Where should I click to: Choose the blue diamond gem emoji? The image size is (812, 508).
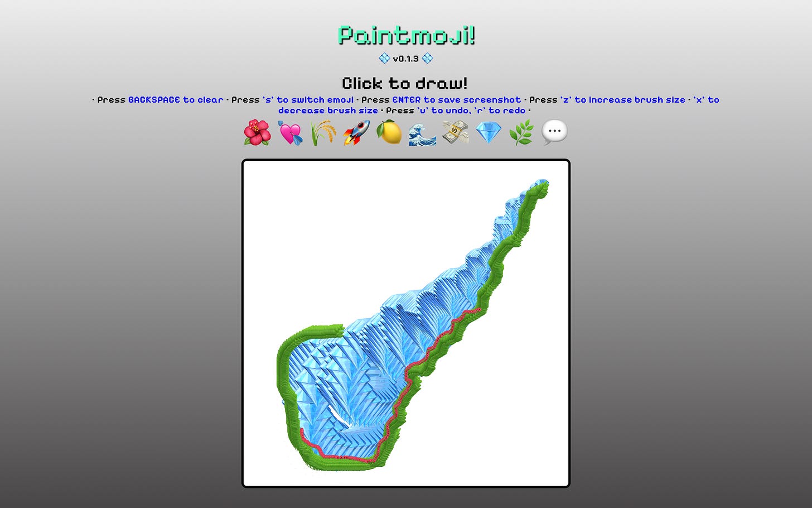[x=489, y=133]
